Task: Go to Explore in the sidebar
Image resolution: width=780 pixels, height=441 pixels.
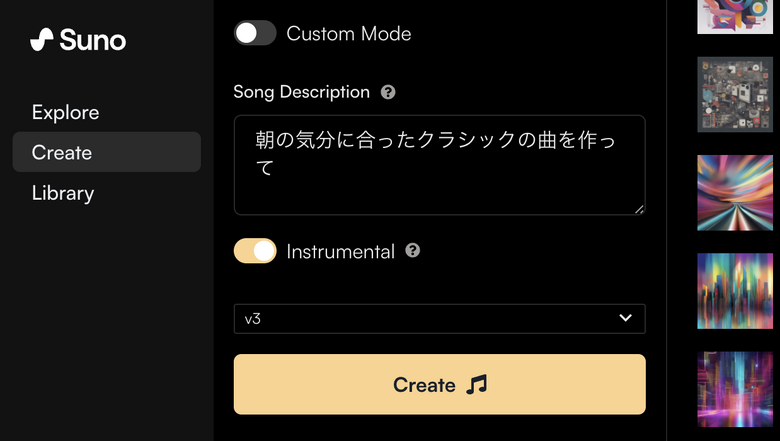Action: coord(65,112)
